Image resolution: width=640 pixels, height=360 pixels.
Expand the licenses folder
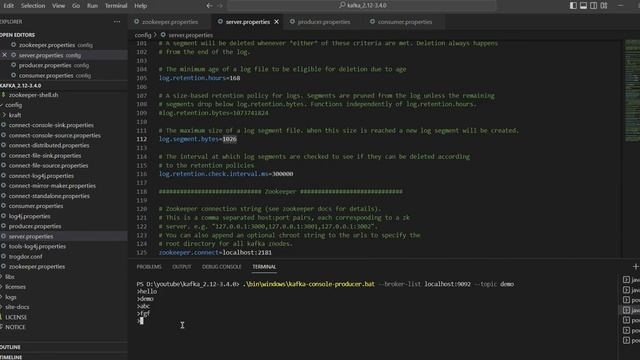click(x=15, y=287)
